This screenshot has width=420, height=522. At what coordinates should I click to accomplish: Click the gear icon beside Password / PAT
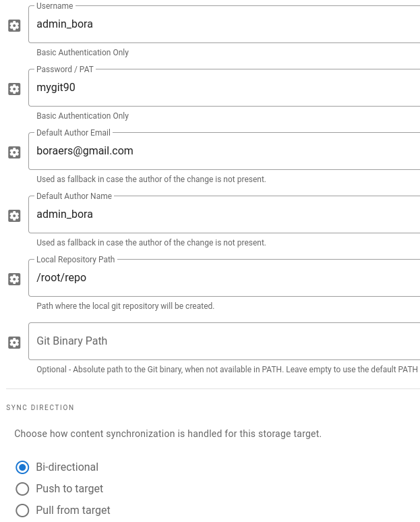[14, 89]
